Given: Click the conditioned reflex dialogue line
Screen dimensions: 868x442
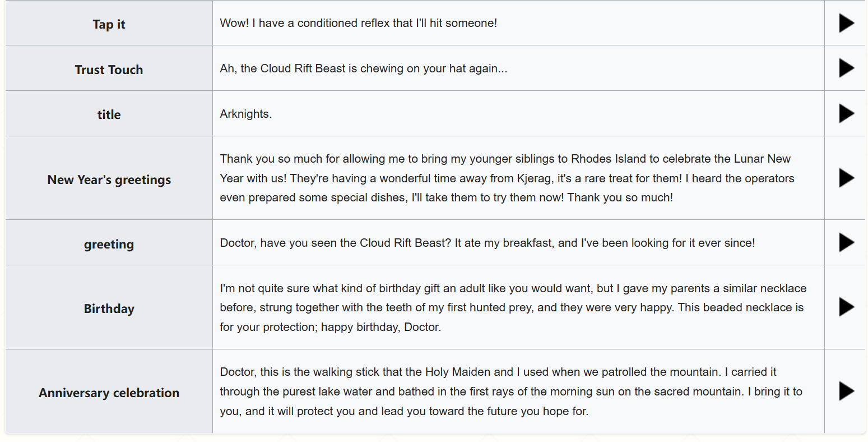Looking at the screenshot, I should (x=358, y=23).
